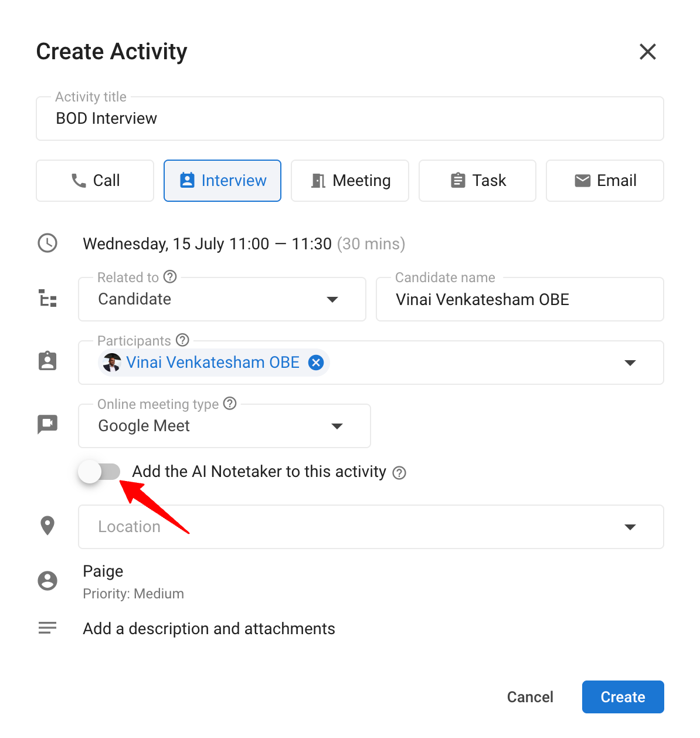Click the video chat icon left of meeting type
This screenshot has height=738, width=700.
coord(47,424)
